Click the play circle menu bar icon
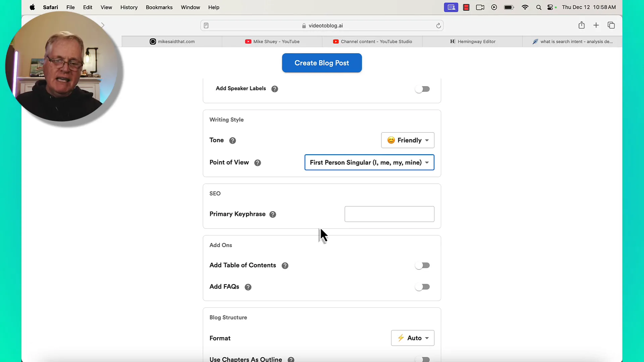 494,7
